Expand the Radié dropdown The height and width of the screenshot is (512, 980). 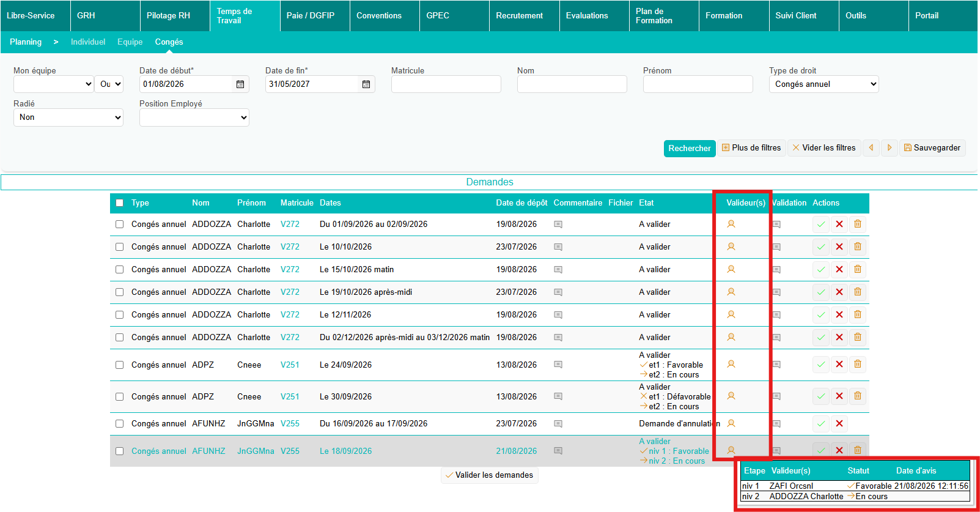click(68, 117)
